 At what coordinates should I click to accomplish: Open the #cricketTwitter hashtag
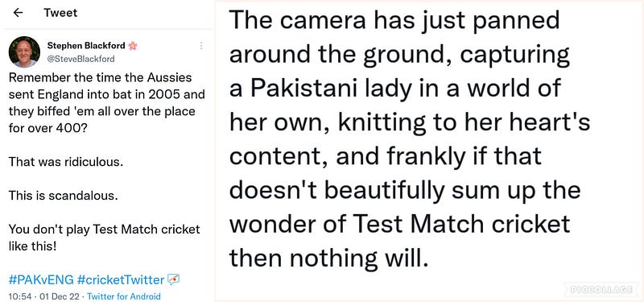coord(121,280)
